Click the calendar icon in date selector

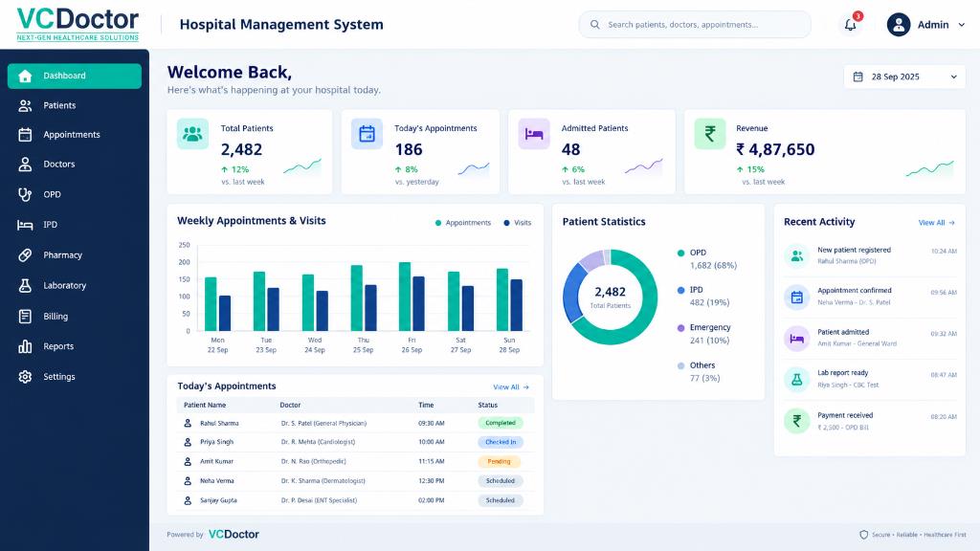[858, 77]
